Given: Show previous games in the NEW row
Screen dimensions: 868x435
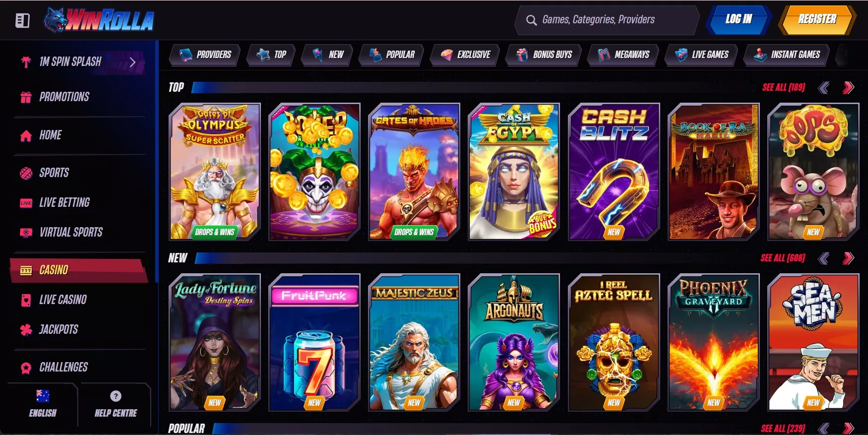Looking at the screenshot, I should pos(824,258).
